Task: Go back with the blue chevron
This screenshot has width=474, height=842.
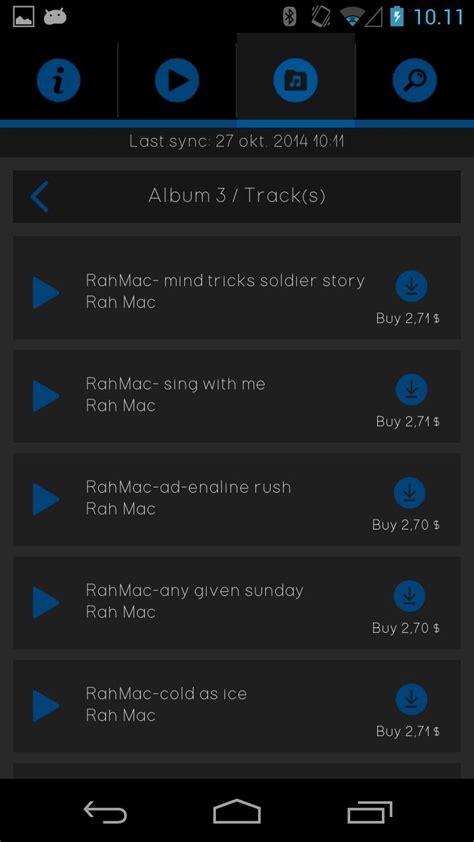Action: 40,196
